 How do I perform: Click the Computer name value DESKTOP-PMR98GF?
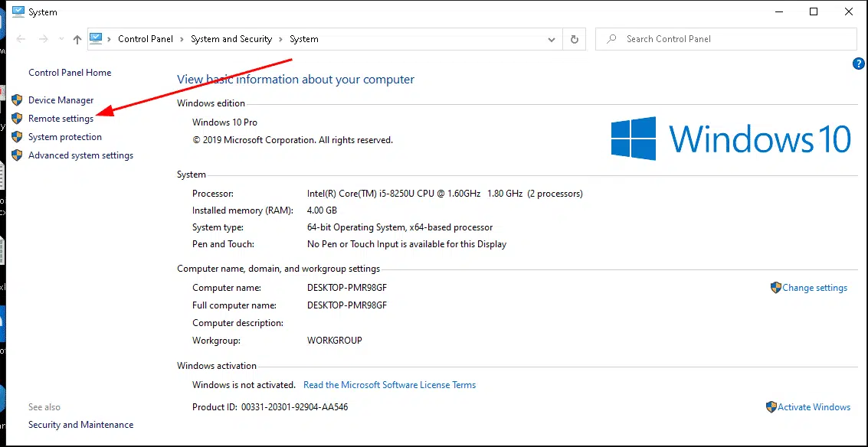click(x=347, y=288)
